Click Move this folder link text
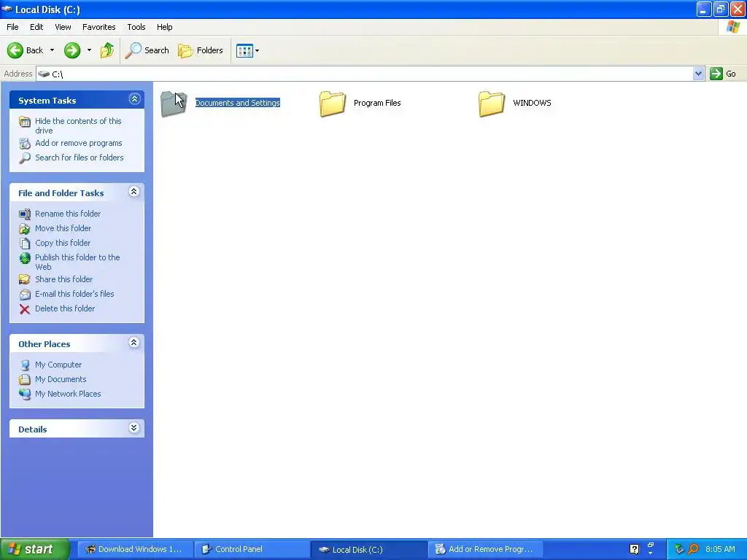This screenshot has height=560, width=747. 63,228
